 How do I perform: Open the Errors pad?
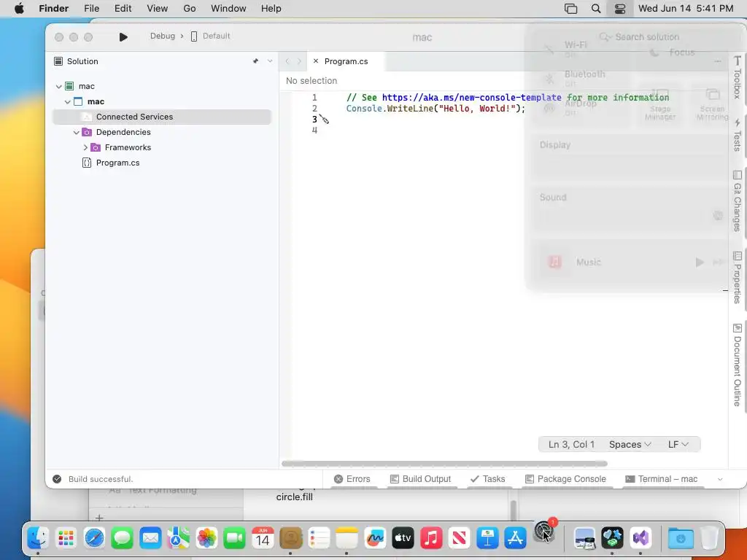coord(352,479)
